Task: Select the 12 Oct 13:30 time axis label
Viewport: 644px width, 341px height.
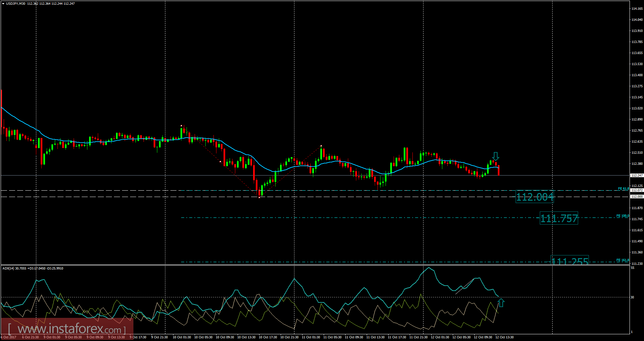Action: point(505,337)
